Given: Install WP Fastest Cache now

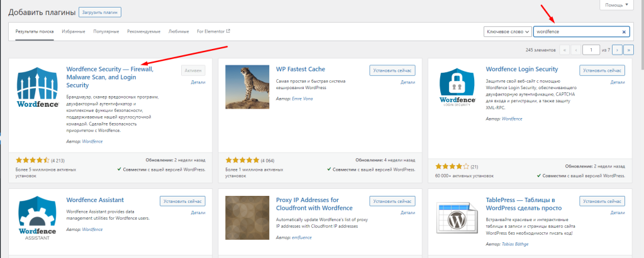Looking at the screenshot, I should pyautogui.click(x=392, y=70).
